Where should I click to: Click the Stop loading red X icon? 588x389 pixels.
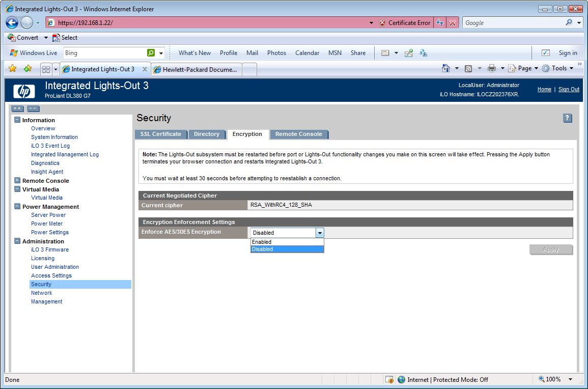[x=453, y=23]
